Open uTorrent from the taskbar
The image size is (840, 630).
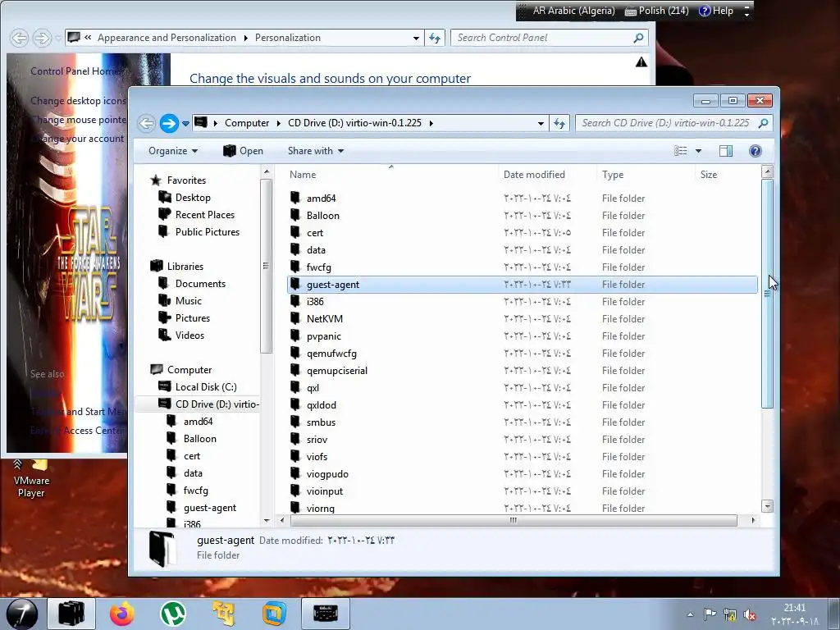click(173, 614)
